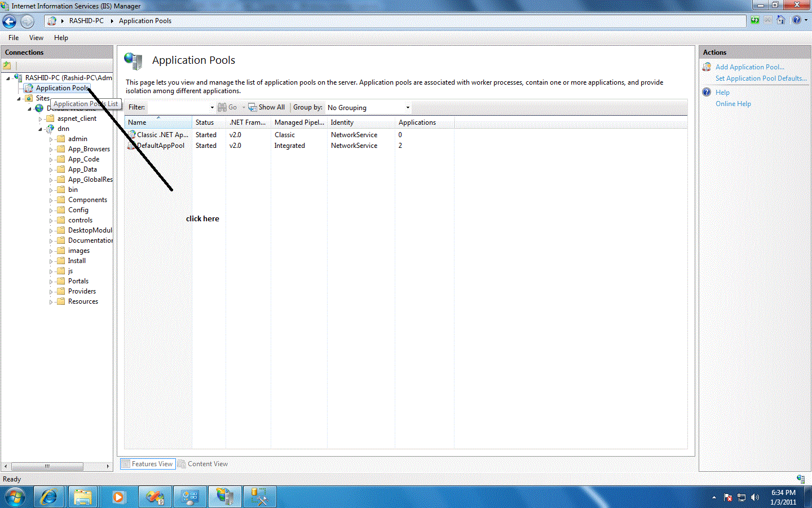Image resolution: width=812 pixels, height=508 pixels.
Task: Open the Help icon dropdown arrow
Action: coord(806,20)
